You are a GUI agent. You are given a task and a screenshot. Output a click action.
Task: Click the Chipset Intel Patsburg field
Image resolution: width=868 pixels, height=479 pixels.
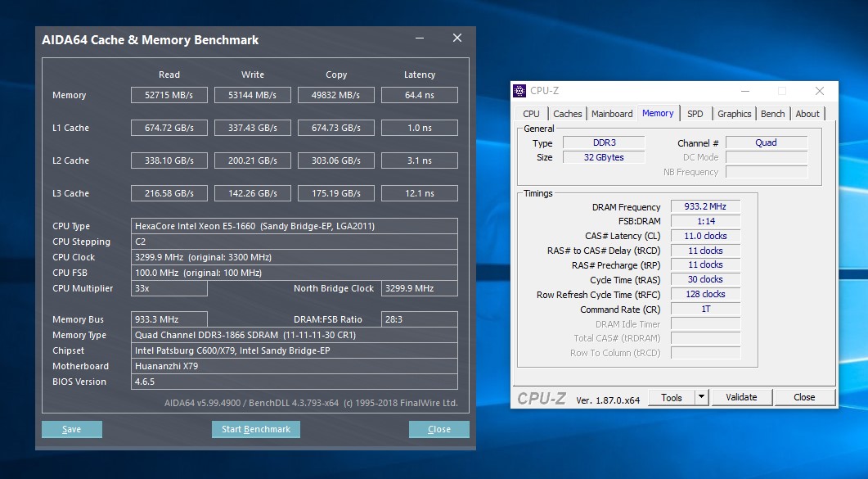(295, 350)
